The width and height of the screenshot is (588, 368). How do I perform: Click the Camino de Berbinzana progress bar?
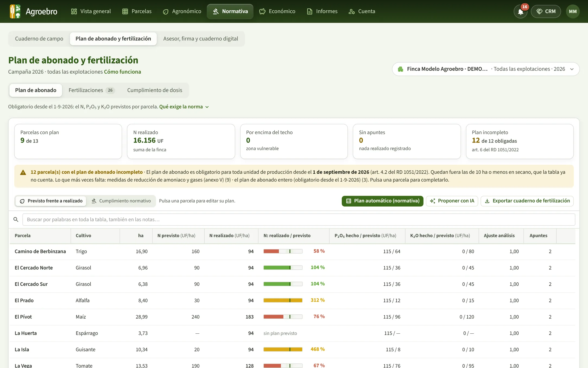(283, 251)
